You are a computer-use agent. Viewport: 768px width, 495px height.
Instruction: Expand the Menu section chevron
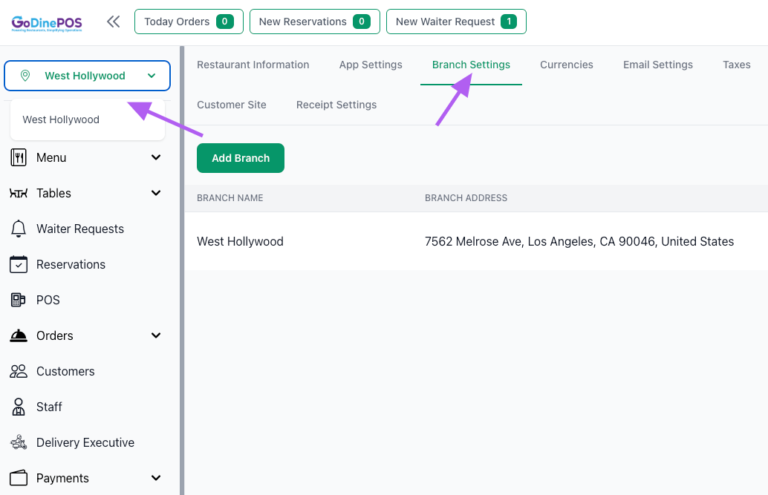point(156,158)
